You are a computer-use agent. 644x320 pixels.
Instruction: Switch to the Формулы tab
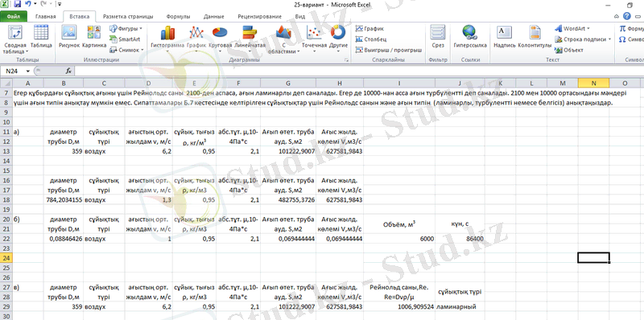point(178,17)
